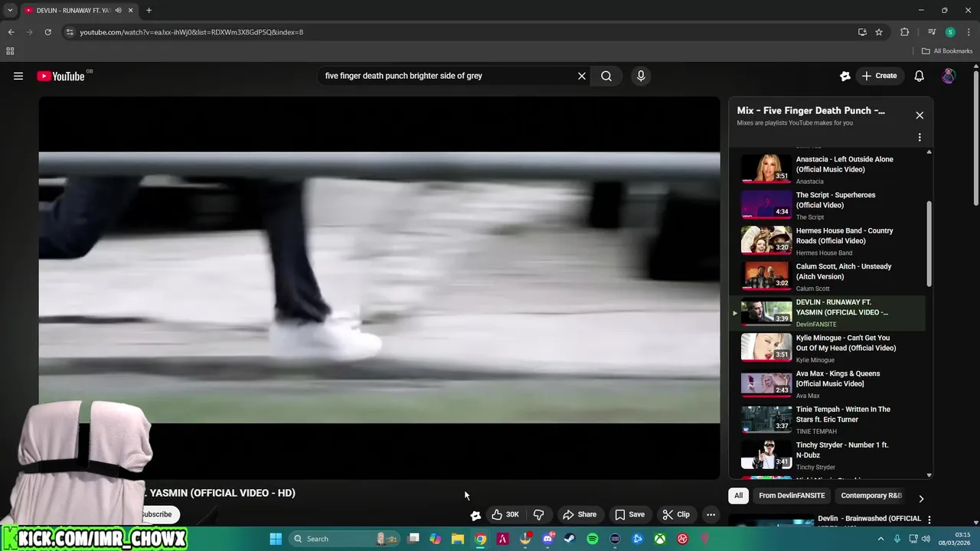This screenshot has height=551, width=980.
Task: Select the All filter chip
Action: pos(738,495)
